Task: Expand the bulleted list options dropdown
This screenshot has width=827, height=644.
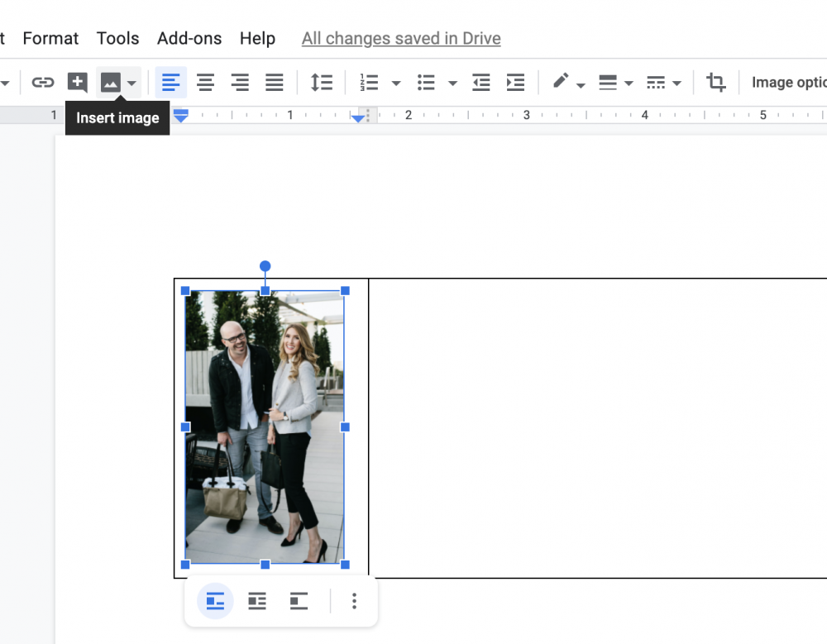Action: point(451,82)
